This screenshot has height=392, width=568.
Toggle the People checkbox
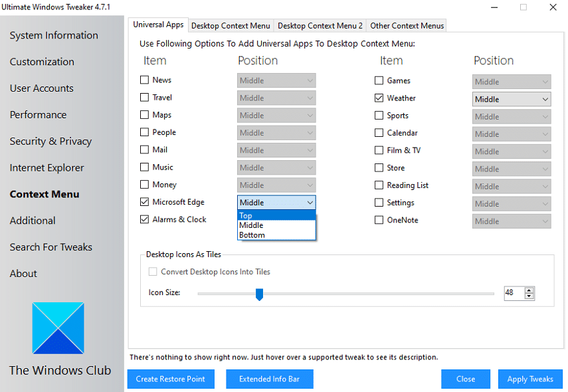coord(145,132)
